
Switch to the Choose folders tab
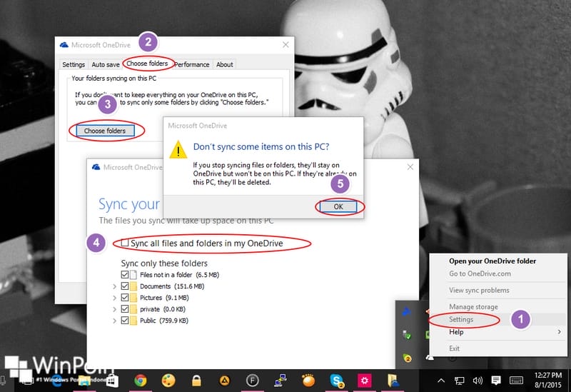pos(146,64)
